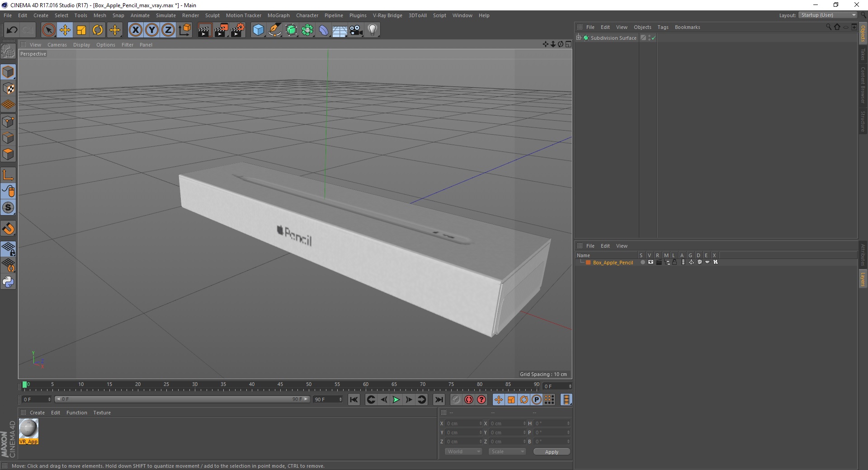Toggle Box_Apple_Pencil layer render clapper

(659, 262)
